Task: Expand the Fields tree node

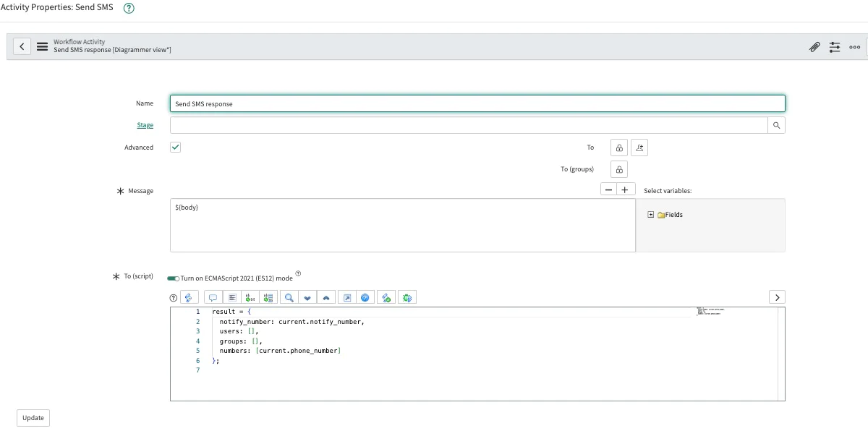Action: pyautogui.click(x=651, y=215)
